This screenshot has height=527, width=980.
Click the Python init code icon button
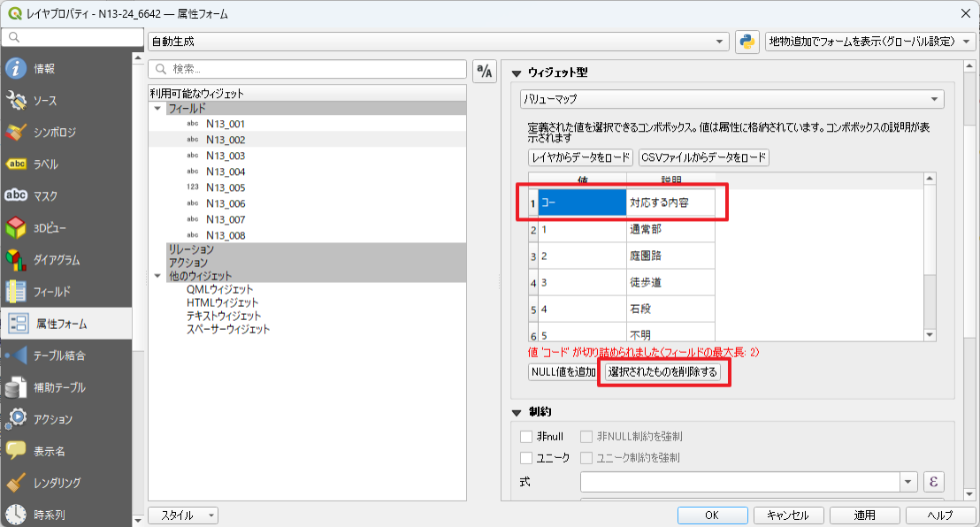(x=747, y=42)
